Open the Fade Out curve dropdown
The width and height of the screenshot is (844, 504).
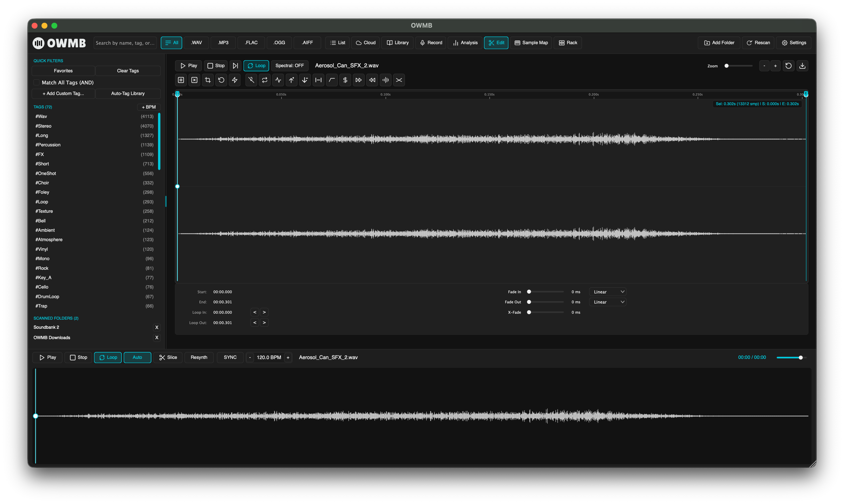pos(607,302)
